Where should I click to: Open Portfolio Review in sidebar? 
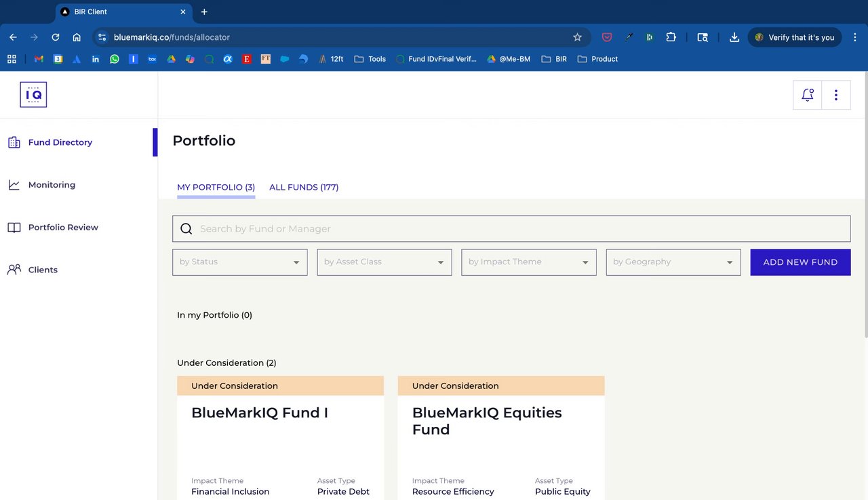coord(63,228)
